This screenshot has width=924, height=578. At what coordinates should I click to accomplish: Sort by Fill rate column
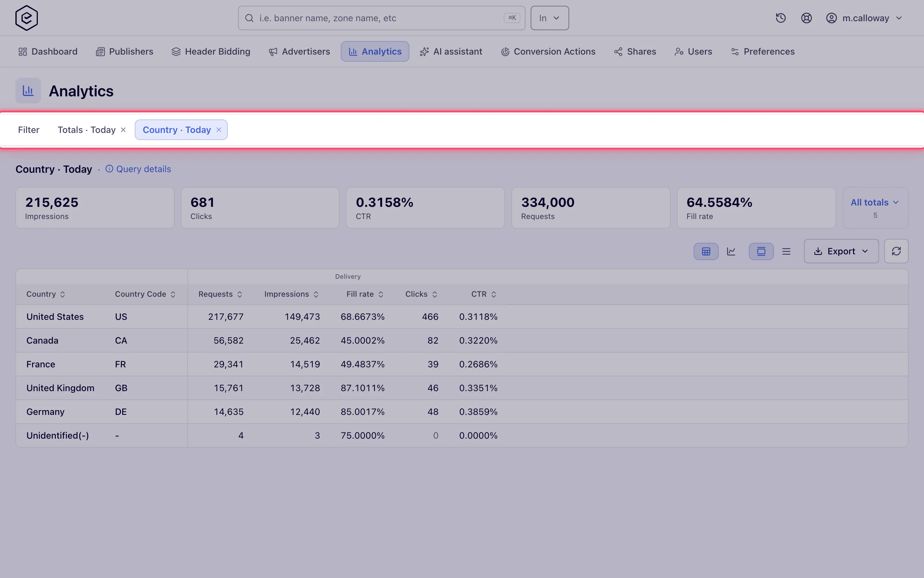coord(365,294)
